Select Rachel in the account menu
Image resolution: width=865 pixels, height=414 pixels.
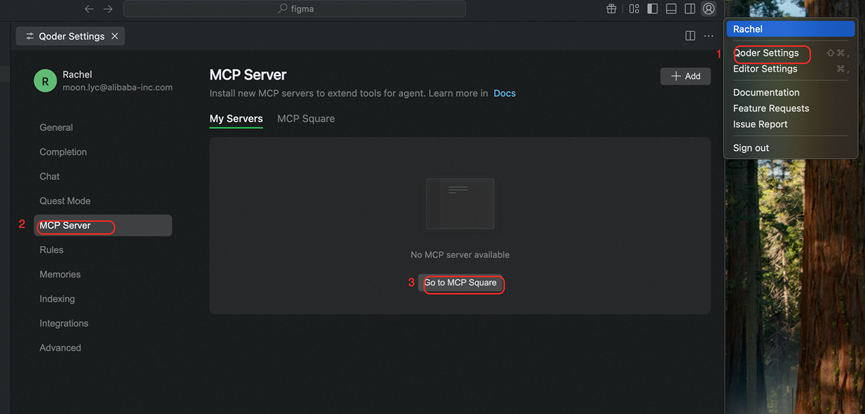coord(791,29)
